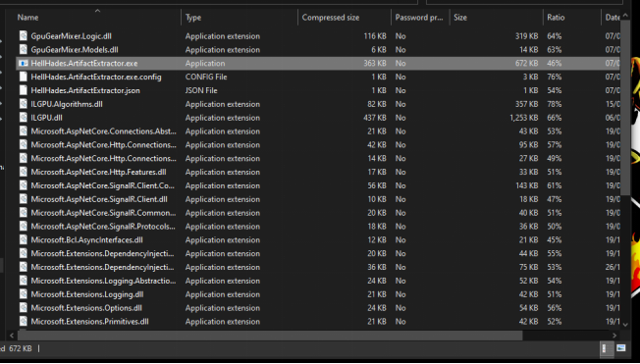Select the file name ILGPU.Algorithms.dll
Image resolution: width=640 pixels, height=364 pixels.
coord(67,104)
